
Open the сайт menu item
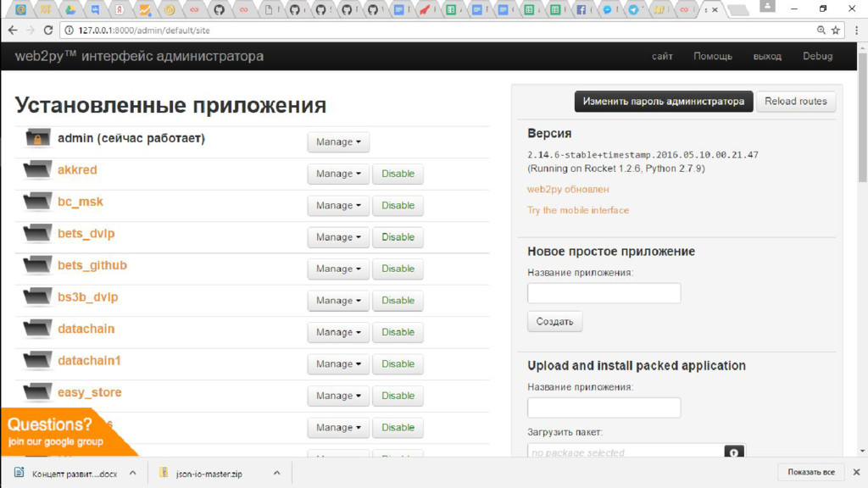click(x=662, y=56)
